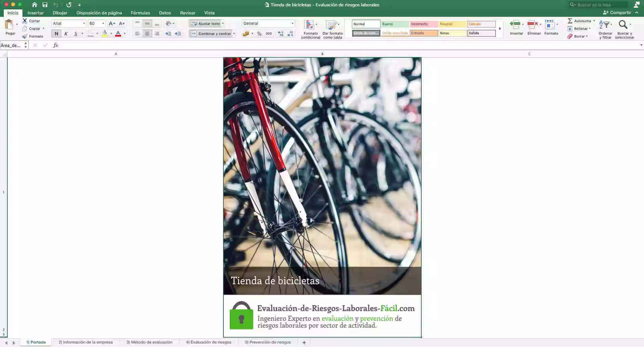
Task: Add a new sheet with the plus button
Action: pos(304,342)
